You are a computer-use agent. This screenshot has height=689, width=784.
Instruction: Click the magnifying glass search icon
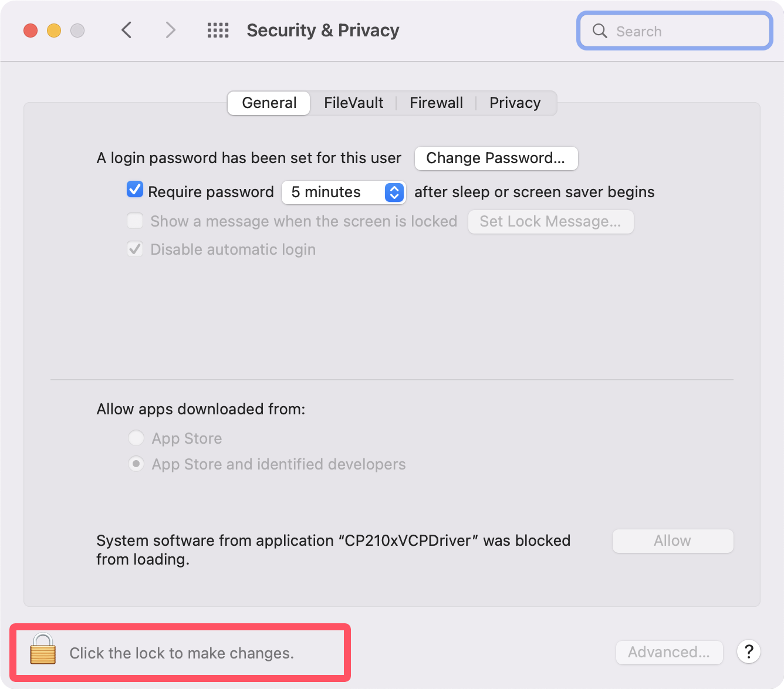[x=600, y=31]
